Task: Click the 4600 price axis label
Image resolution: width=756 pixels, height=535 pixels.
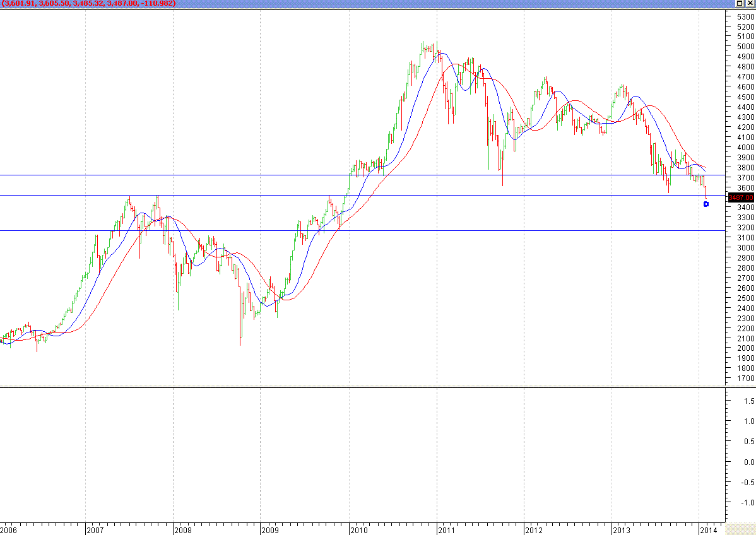Action: [745, 87]
